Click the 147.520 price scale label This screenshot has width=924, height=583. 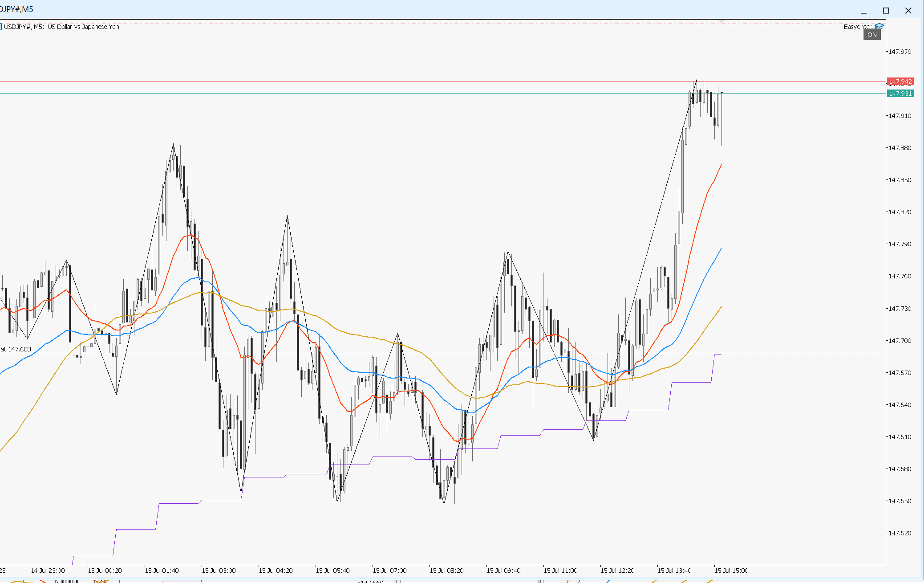[900, 533]
